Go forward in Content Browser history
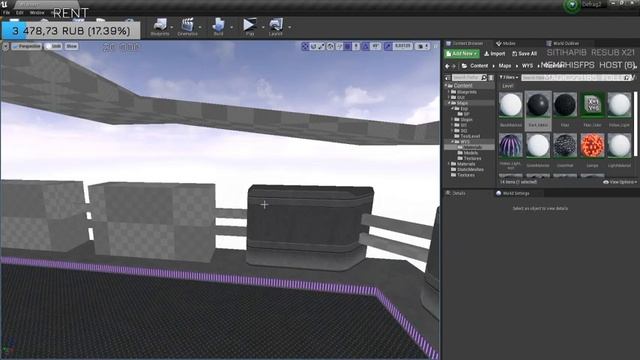Image resolution: width=640 pixels, height=360 pixels. click(x=454, y=66)
